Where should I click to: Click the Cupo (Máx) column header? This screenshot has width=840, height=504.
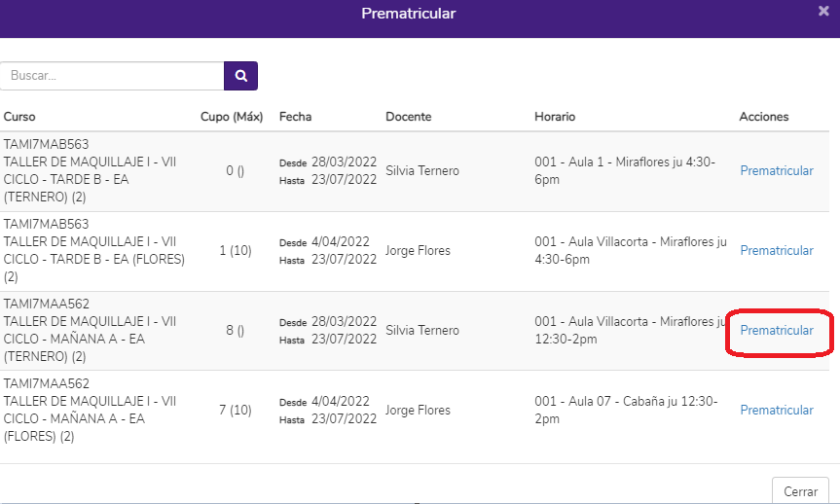pyautogui.click(x=232, y=117)
